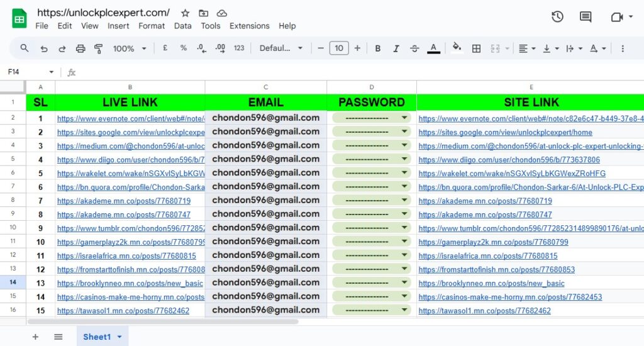
Task: Open the Data menu
Action: tap(183, 26)
